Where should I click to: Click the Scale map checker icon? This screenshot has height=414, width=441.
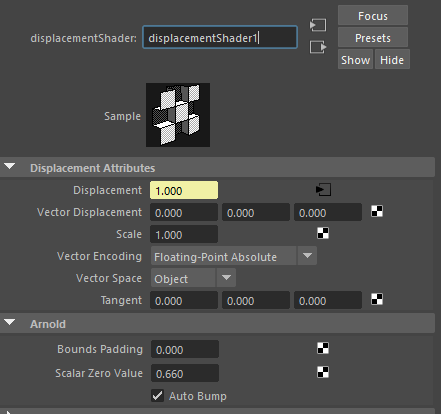[x=323, y=233]
